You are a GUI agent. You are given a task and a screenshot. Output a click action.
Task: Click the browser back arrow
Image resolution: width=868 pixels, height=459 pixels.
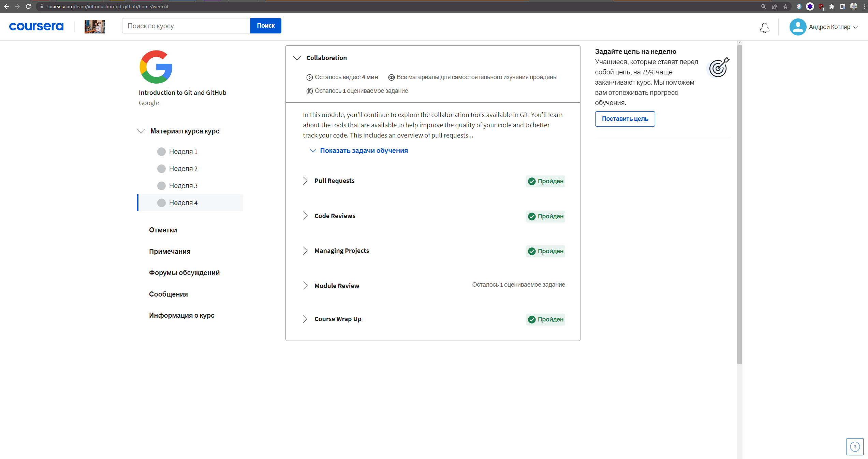6,6
